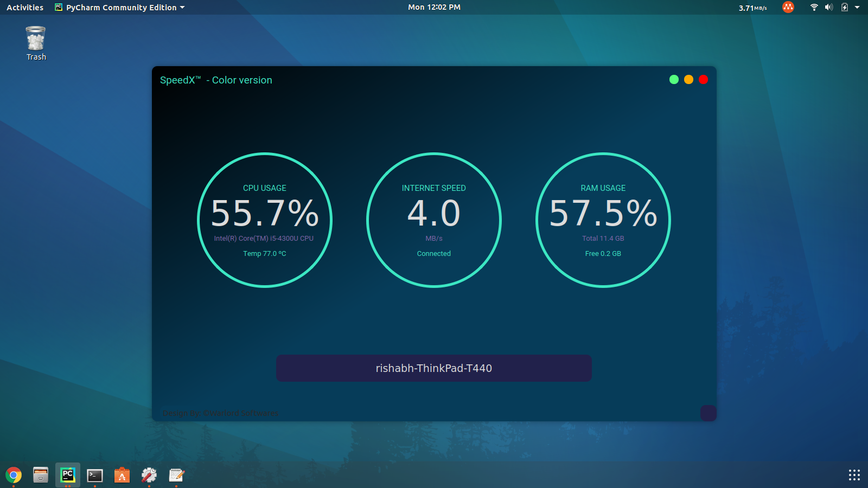Click the CPU USAGE heading

[x=265, y=188]
